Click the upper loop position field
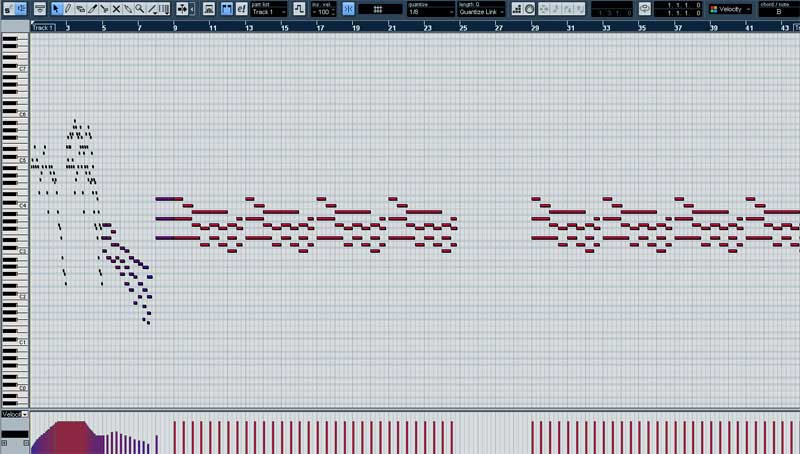 [680, 5]
